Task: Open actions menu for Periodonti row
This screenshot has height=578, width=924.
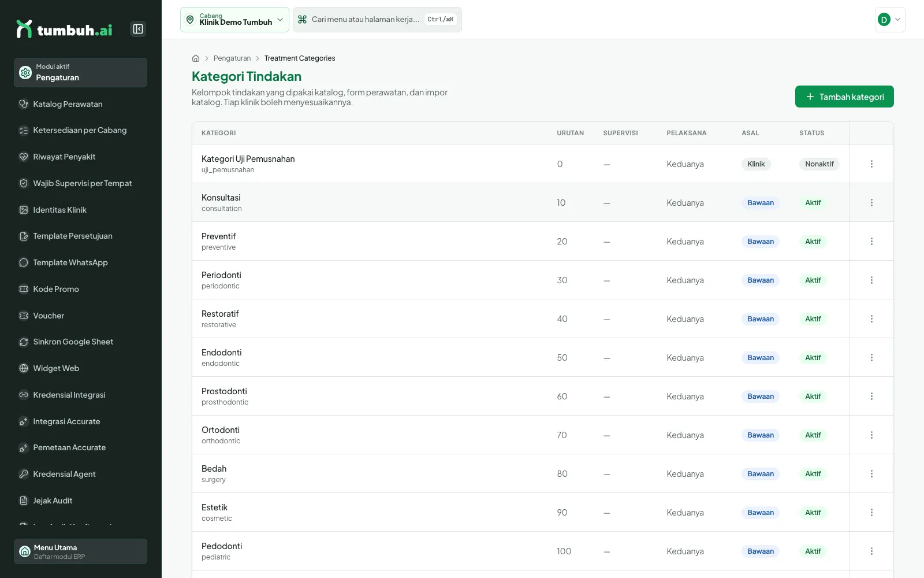Action: tap(871, 280)
